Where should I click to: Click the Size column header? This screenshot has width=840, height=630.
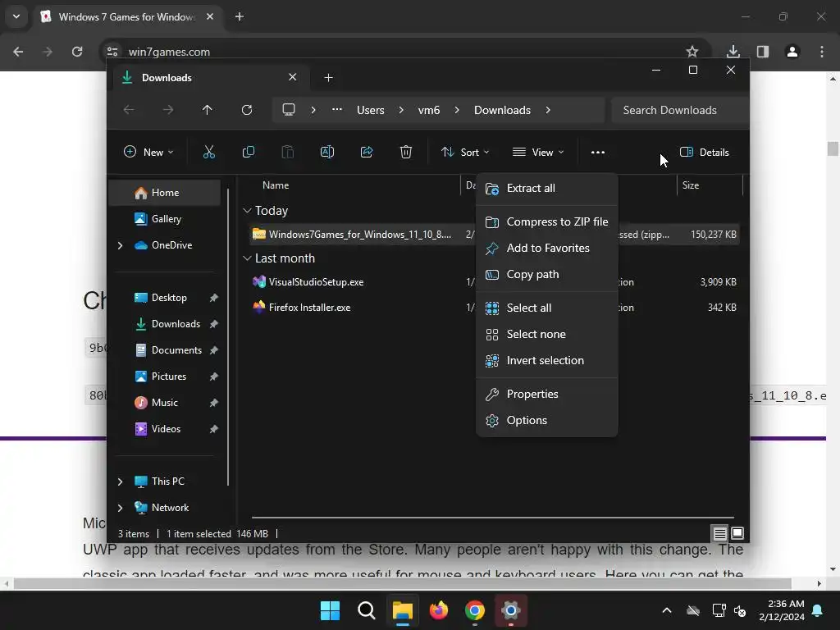[691, 185]
